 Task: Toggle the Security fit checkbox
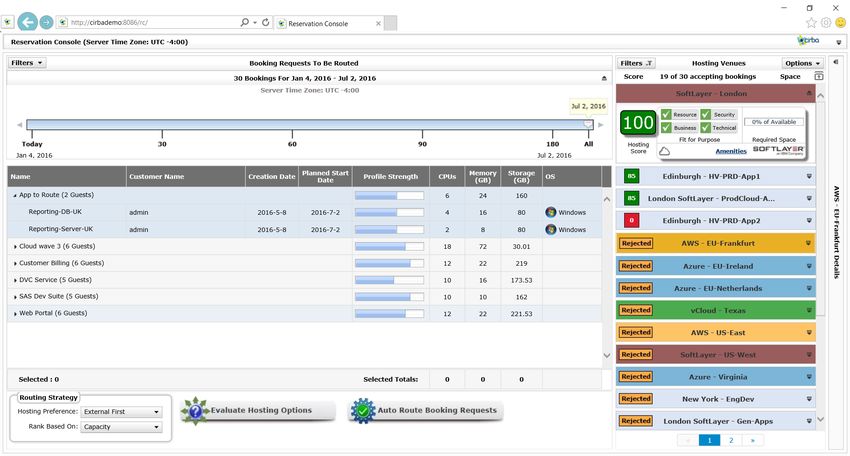coord(705,114)
